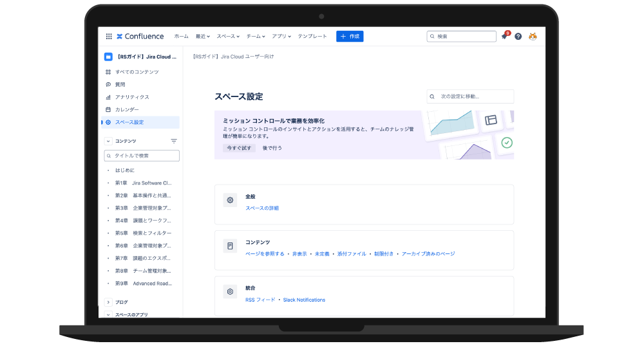Click the コンテンツ section page icon
Image resolution: width=644 pixels, height=346 pixels.
pyautogui.click(x=230, y=246)
